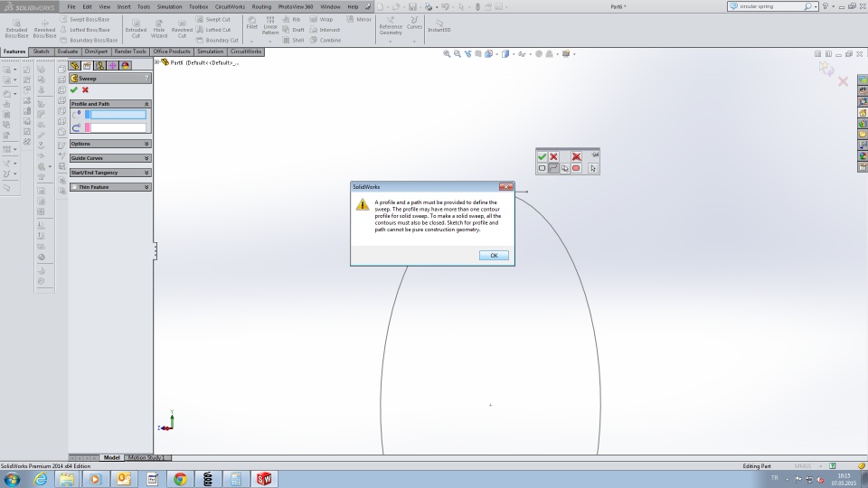Viewport: 868px width, 488px height.
Task: Open the Insert menu
Action: (x=124, y=6)
